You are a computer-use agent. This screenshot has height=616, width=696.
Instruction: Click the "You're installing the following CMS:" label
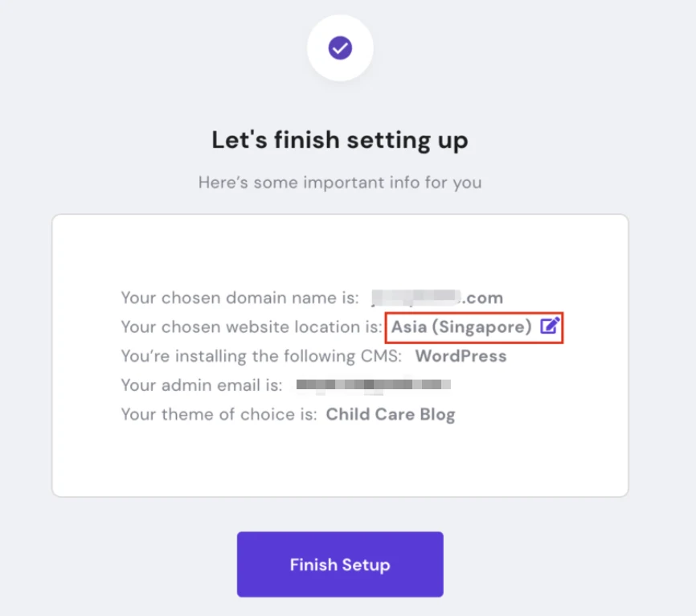pyautogui.click(x=261, y=356)
